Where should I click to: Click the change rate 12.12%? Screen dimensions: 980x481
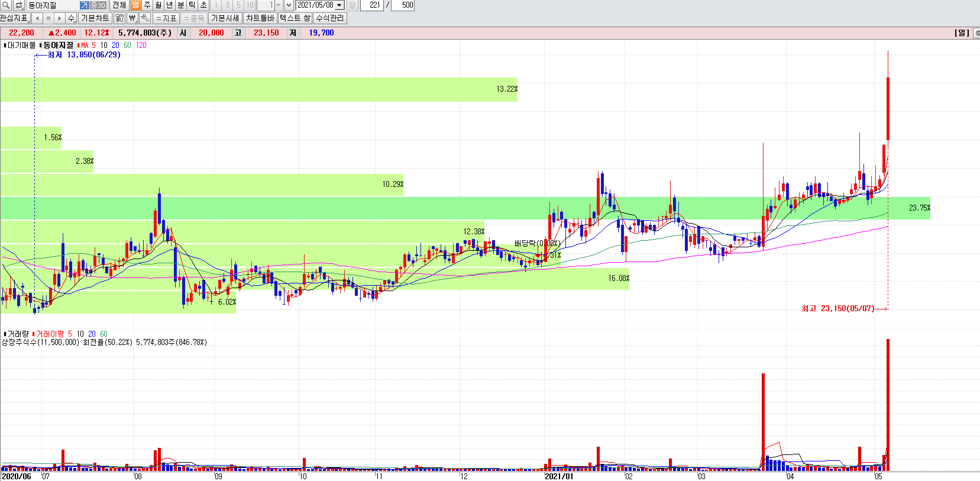tap(96, 33)
